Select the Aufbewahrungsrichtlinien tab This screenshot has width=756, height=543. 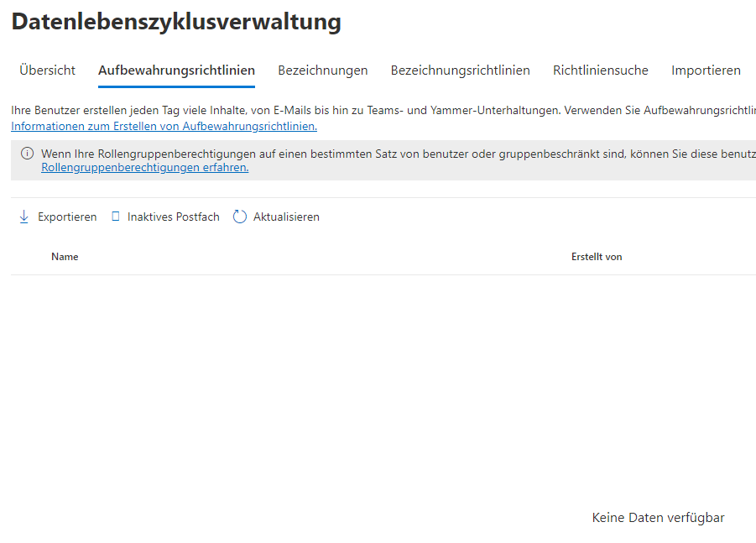(176, 70)
